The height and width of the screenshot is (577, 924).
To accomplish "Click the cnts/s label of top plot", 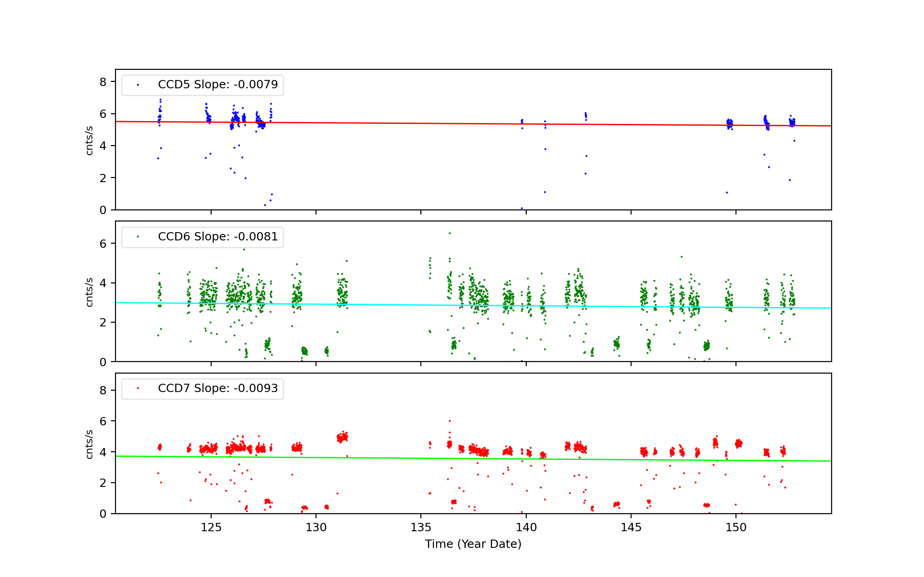I will click(x=90, y=140).
